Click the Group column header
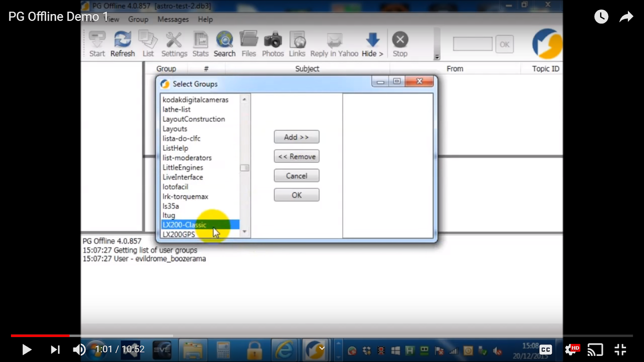This screenshot has height=362, width=644. click(x=166, y=69)
